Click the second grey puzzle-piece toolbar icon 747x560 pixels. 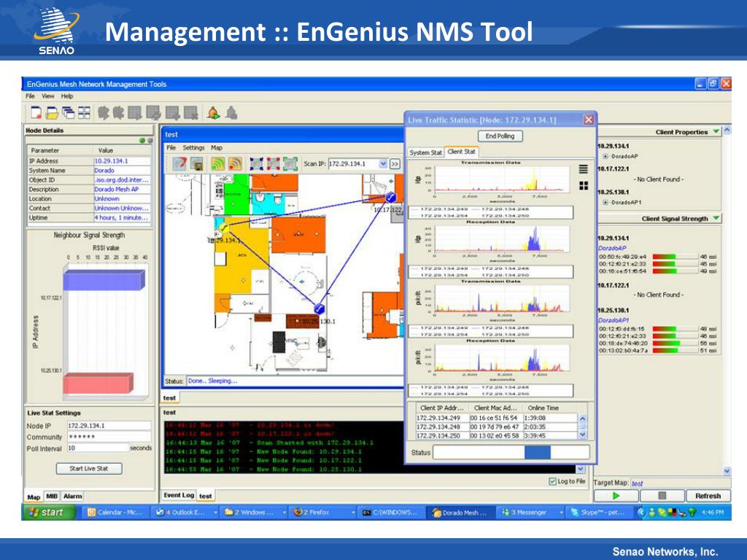(119, 113)
